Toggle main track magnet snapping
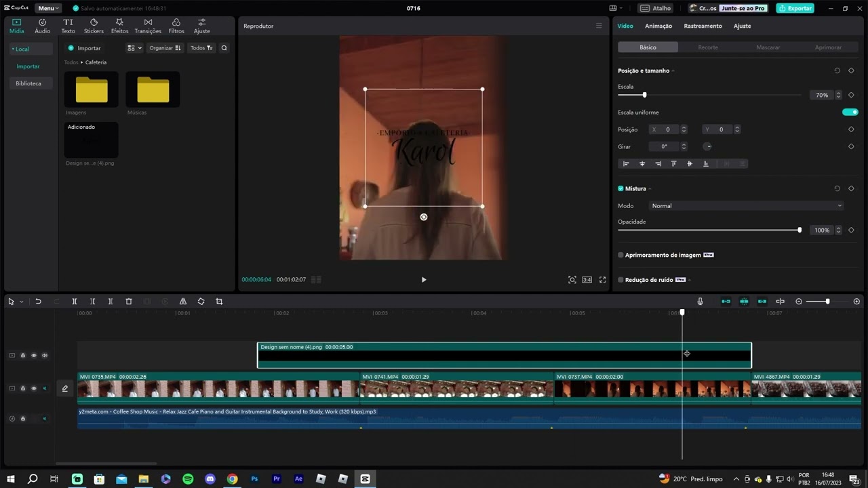The width and height of the screenshot is (868, 488). tap(726, 302)
